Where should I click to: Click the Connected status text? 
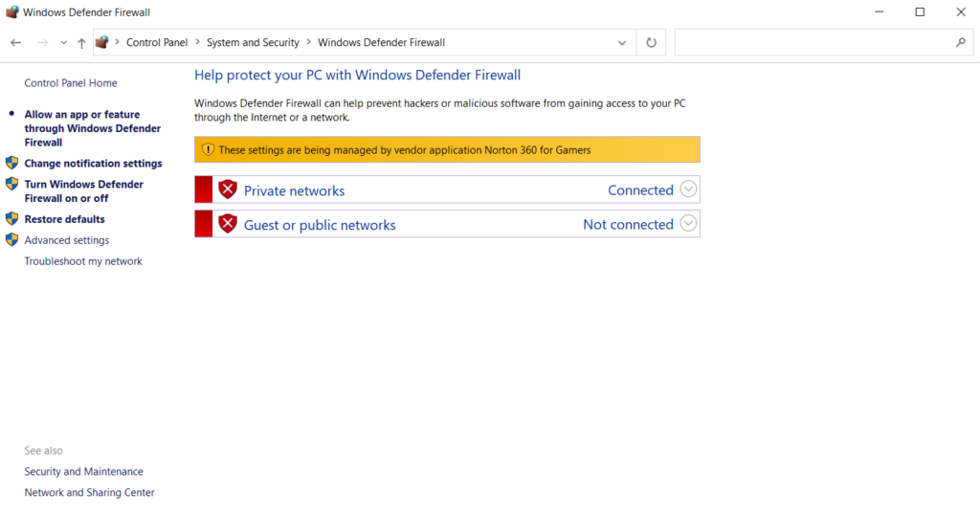click(640, 190)
